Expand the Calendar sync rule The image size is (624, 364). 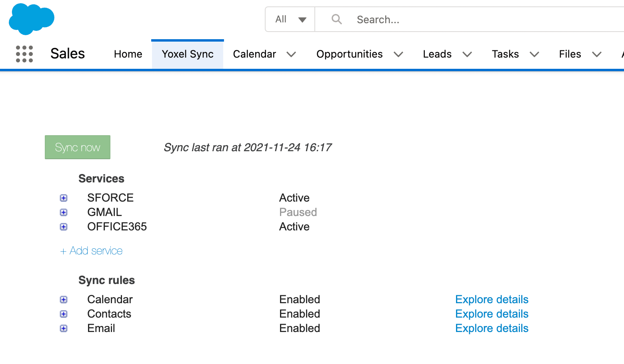pos(64,300)
